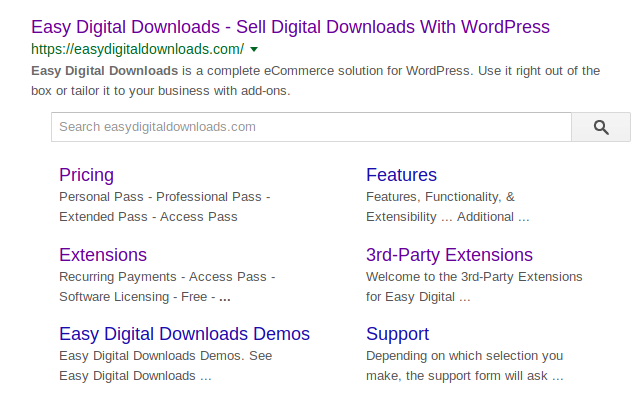This screenshot has width=640, height=404.
Task: Open the Features sitelink
Action: coord(401,175)
